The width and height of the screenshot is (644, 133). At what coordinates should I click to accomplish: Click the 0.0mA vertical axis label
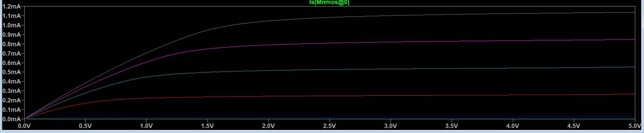coord(11,119)
